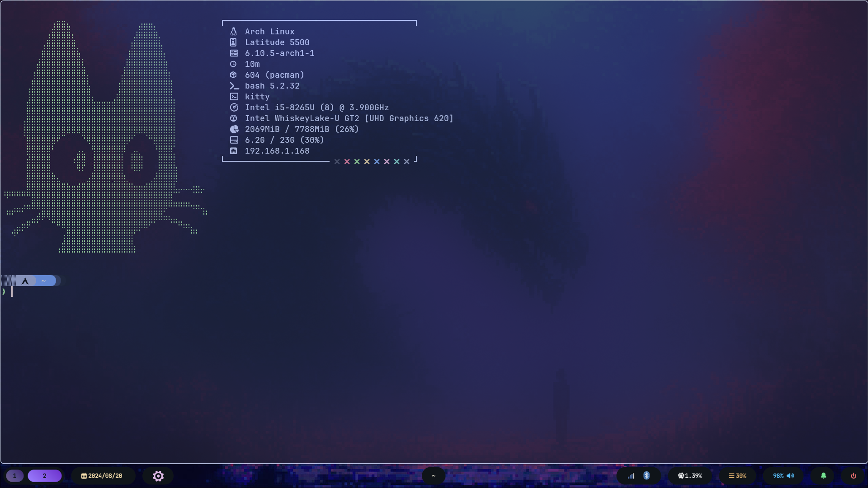The image size is (868, 488).
Task: Click the kernel icon beside 6.10.5-arch1-1
Action: (x=234, y=53)
